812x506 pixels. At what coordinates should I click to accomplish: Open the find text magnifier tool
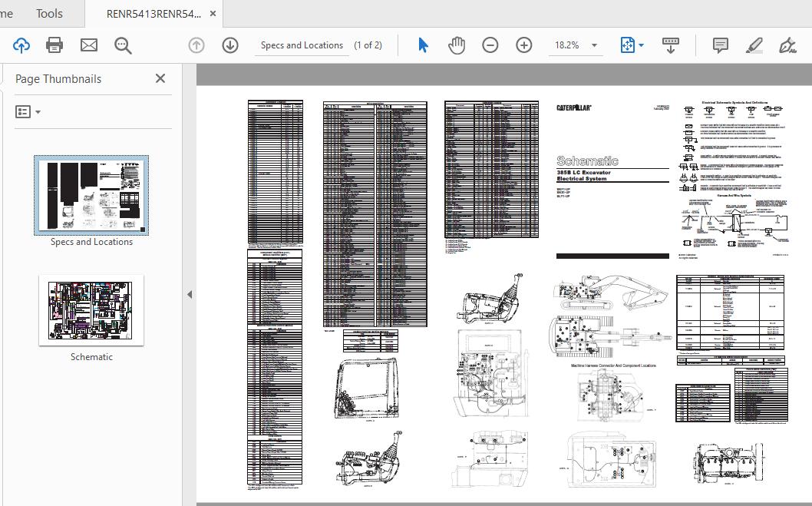[123, 45]
